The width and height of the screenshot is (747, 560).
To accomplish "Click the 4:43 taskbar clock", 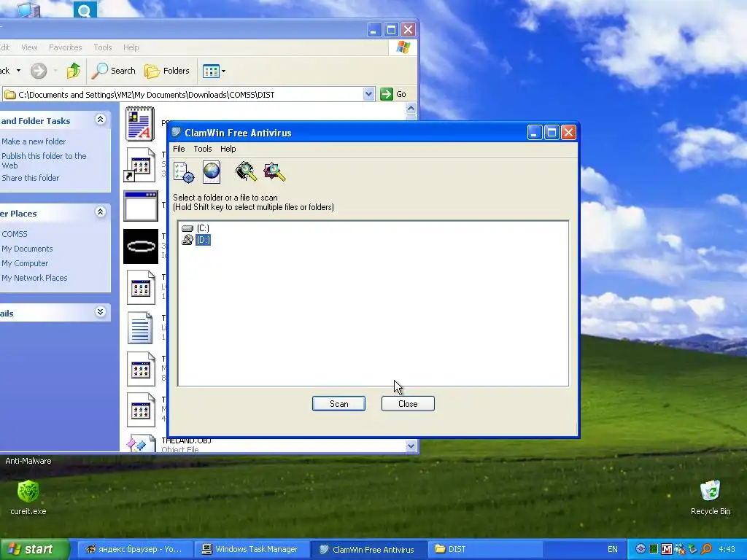I will pos(727,549).
